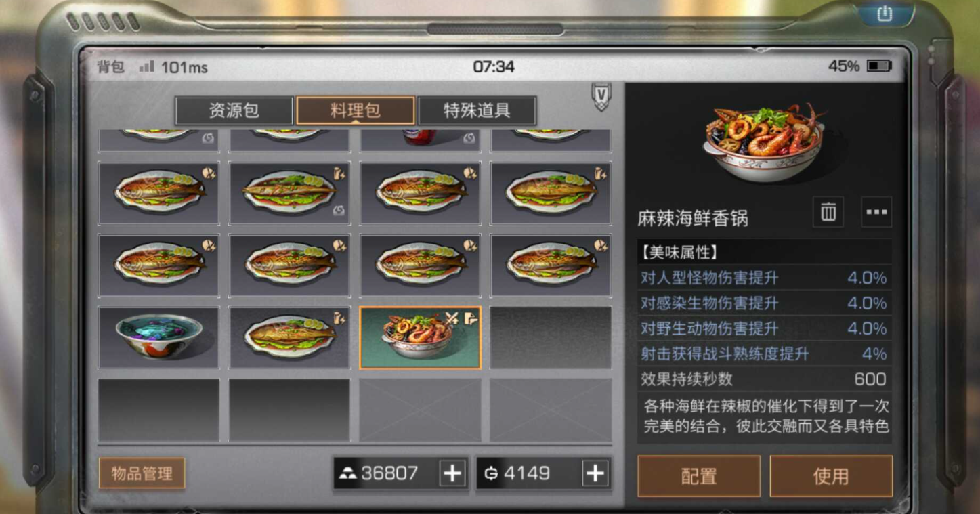Click the 配置 button
The width and height of the screenshot is (980, 514).
tap(699, 476)
